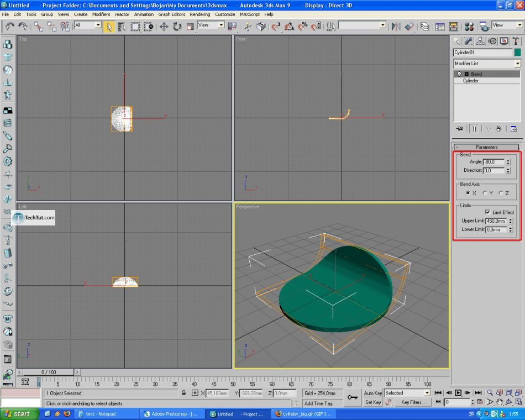Click the Select and Manipulate icon
Viewport: 525px width, 420px height.
click(248, 27)
